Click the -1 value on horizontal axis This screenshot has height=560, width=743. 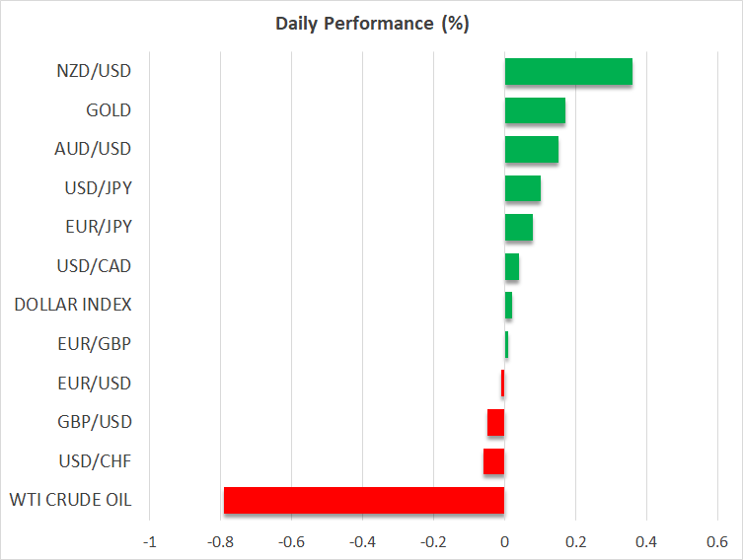click(150, 542)
